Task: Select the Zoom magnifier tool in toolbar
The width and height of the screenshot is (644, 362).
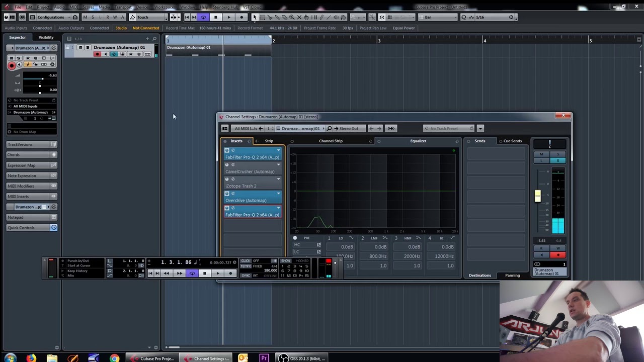Action: [292, 17]
